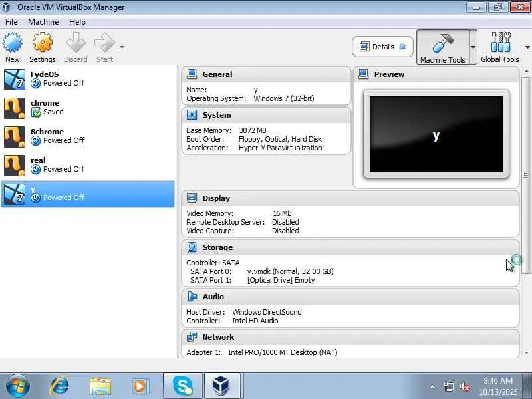Click 'Windows DirectSound' host driver value
The height and width of the screenshot is (399, 532).
[x=267, y=312]
